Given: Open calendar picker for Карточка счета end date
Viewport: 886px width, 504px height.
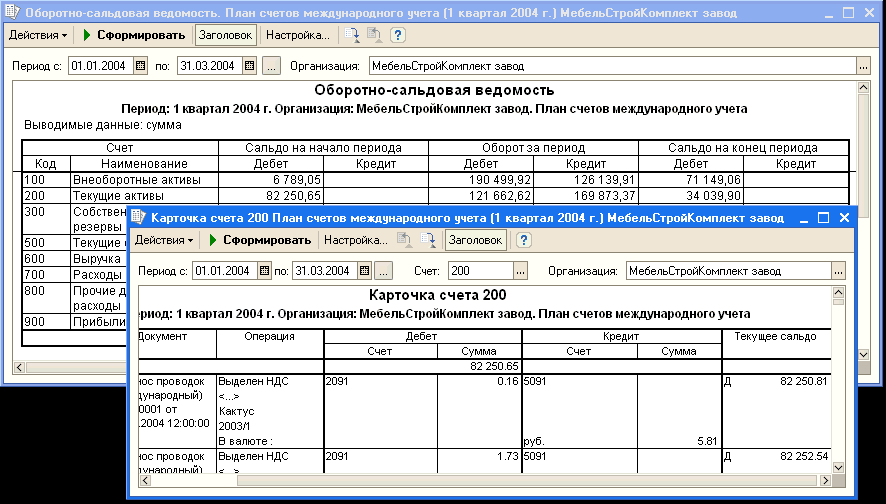Looking at the screenshot, I should point(364,271).
